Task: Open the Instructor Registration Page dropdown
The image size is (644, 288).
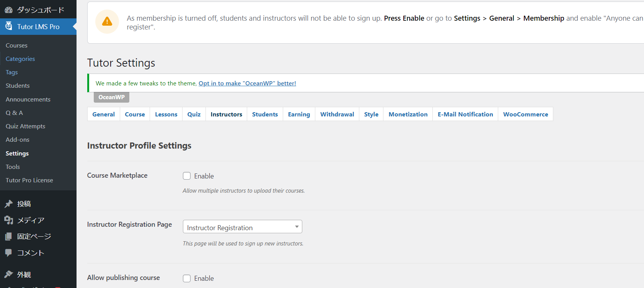Action: 242,227
